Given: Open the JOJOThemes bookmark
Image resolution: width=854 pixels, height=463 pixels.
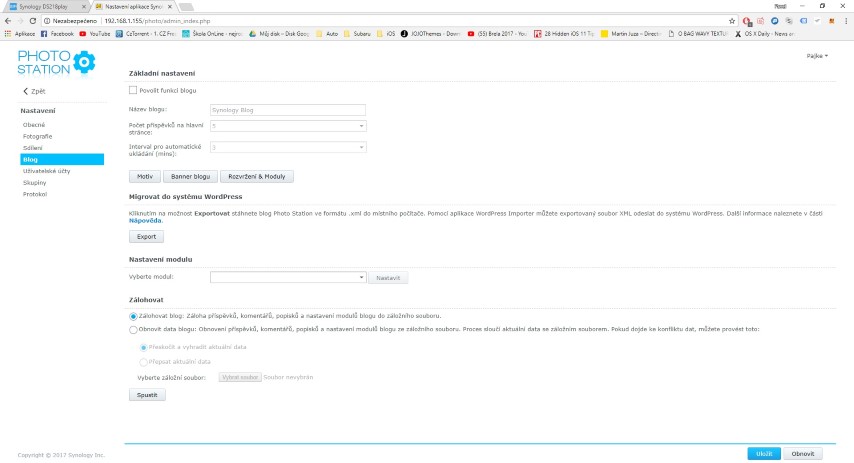Looking at the screenshot, I should 431,34.
